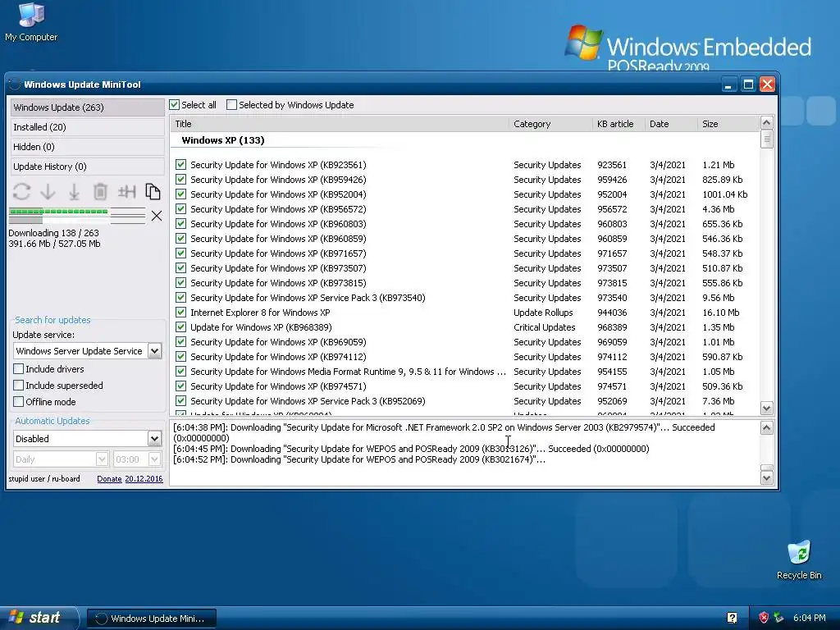
Task: Enable Selected by Windows Update checkbox
Action: pos(231,105)
